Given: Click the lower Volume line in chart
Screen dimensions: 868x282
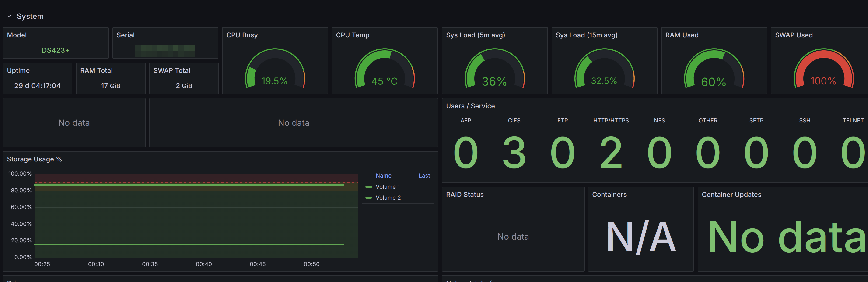Looking at the screenshot, I should click(189, 244).
